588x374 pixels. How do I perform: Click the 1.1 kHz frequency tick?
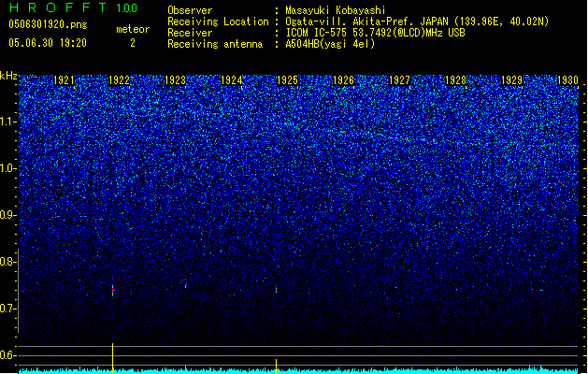point(8,122)
